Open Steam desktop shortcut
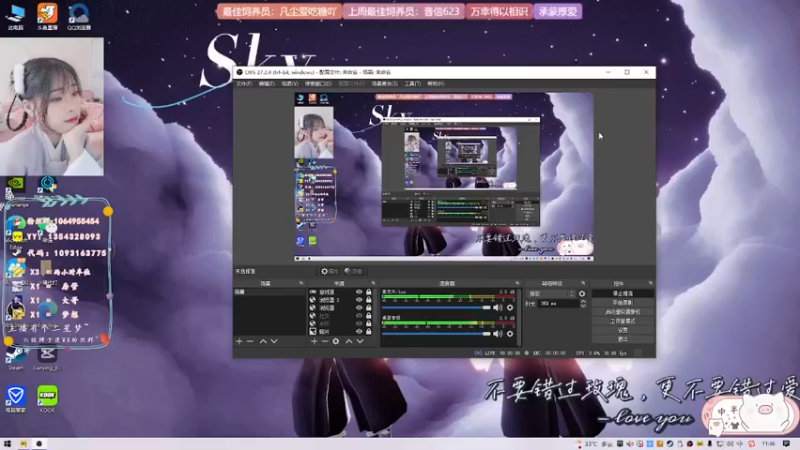Image resolution: width=800 pixels, height=450 pixels. point(16,357)
